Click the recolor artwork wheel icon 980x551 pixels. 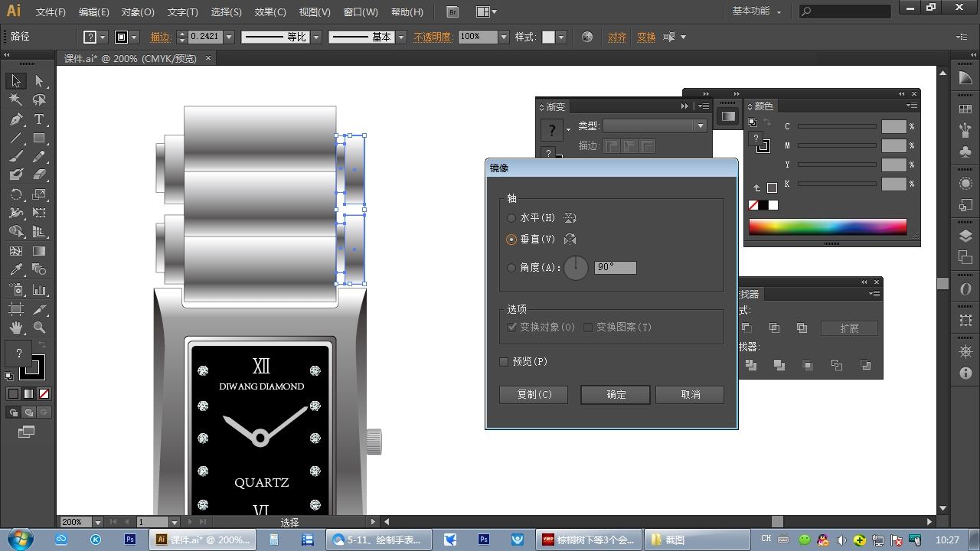coord(587,37)
